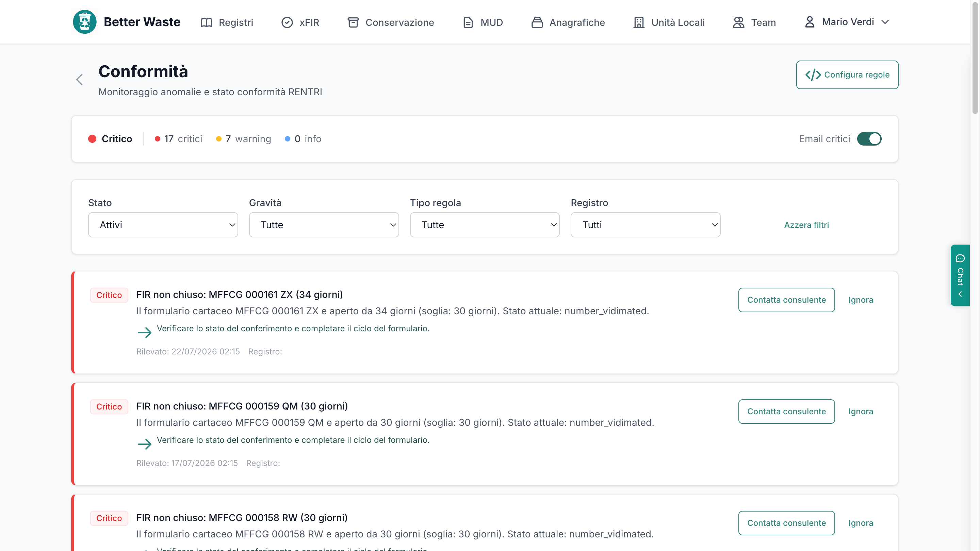Click the Unità Locali building icon

coord(639,22)
